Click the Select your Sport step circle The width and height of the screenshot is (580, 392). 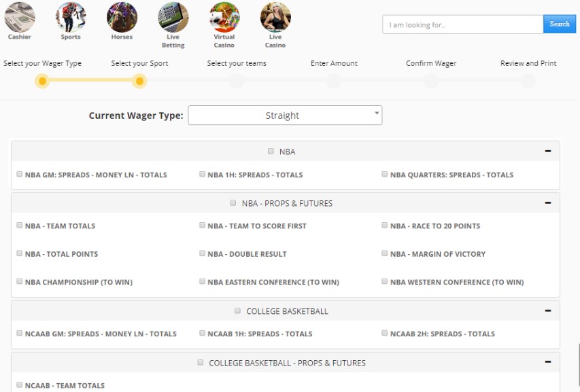click(x=139, y=82)
